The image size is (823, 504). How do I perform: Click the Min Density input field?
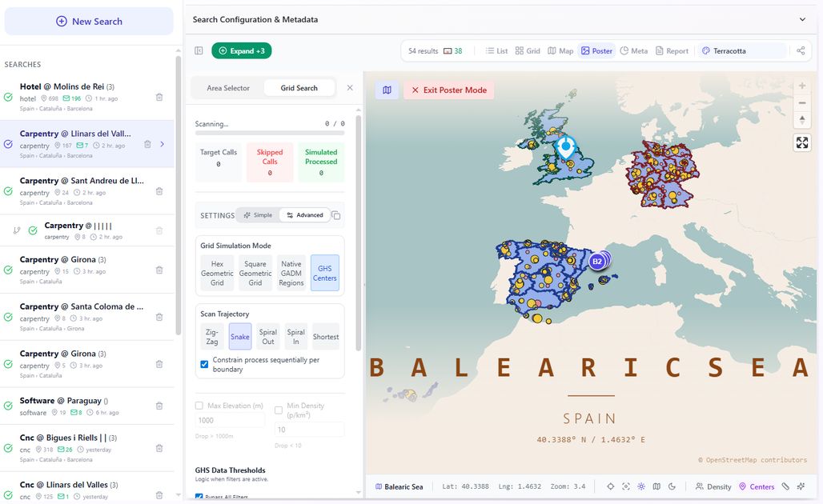309,430
